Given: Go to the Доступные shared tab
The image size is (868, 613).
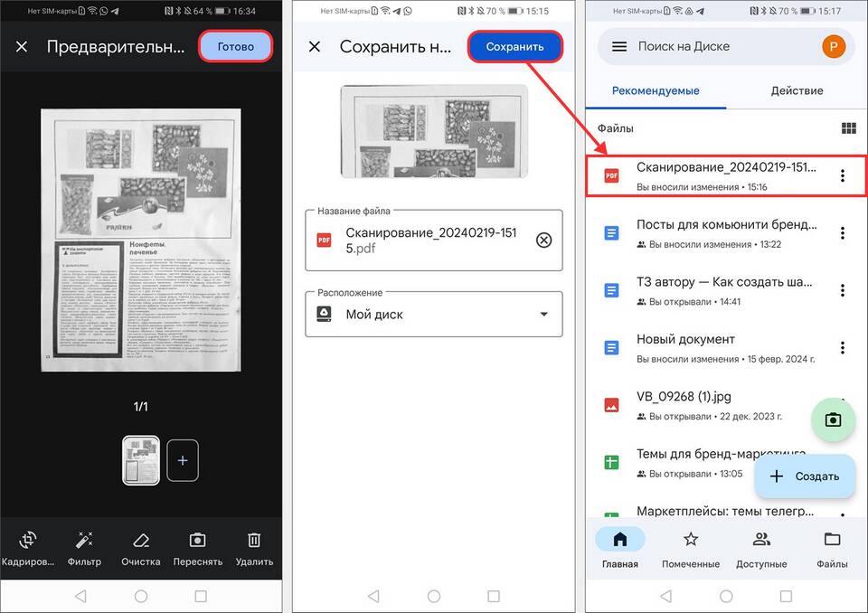Looking at the screenshot, I should click(x=761, y=549).
